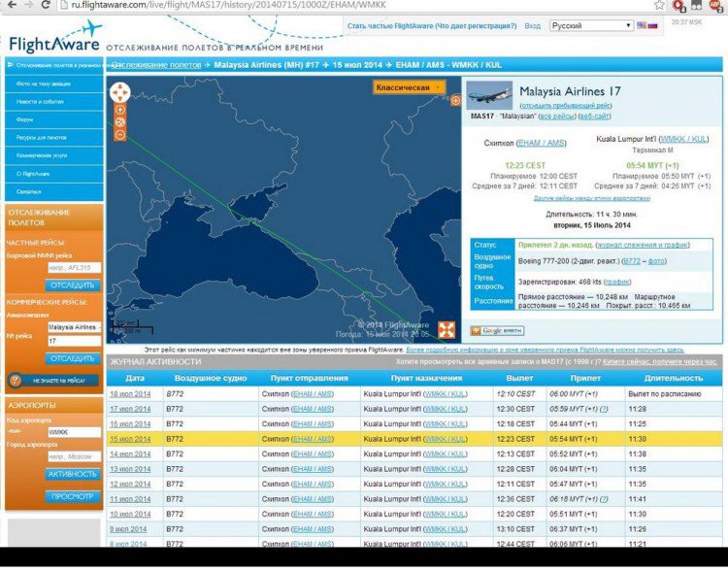The width and height of the screenshot is (728, 571).
Task: Open the 17 июл 2014 flight history row
Action: pos(130,409)
